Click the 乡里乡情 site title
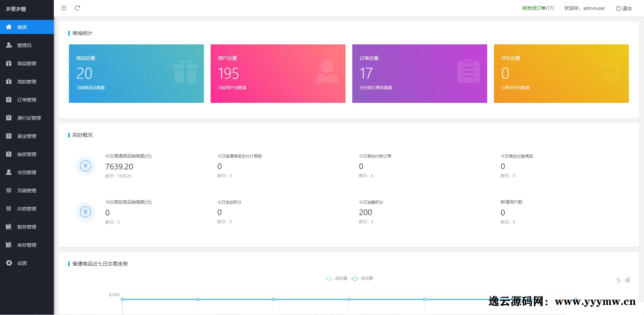This screenshot has width=644, height=315. coord(16,9)
